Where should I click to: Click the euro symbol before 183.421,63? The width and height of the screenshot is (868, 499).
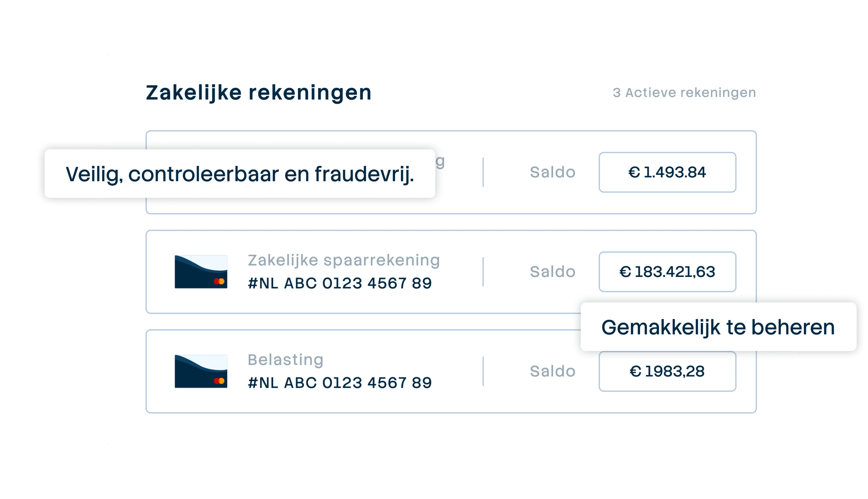[x=625, y=272]
